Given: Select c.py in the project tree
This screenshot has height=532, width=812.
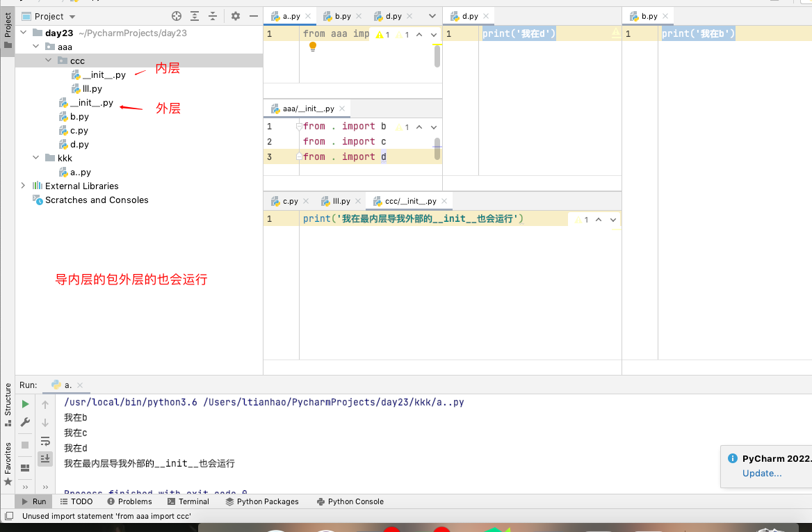Looking at the screenshot, I should pos(74,131).
